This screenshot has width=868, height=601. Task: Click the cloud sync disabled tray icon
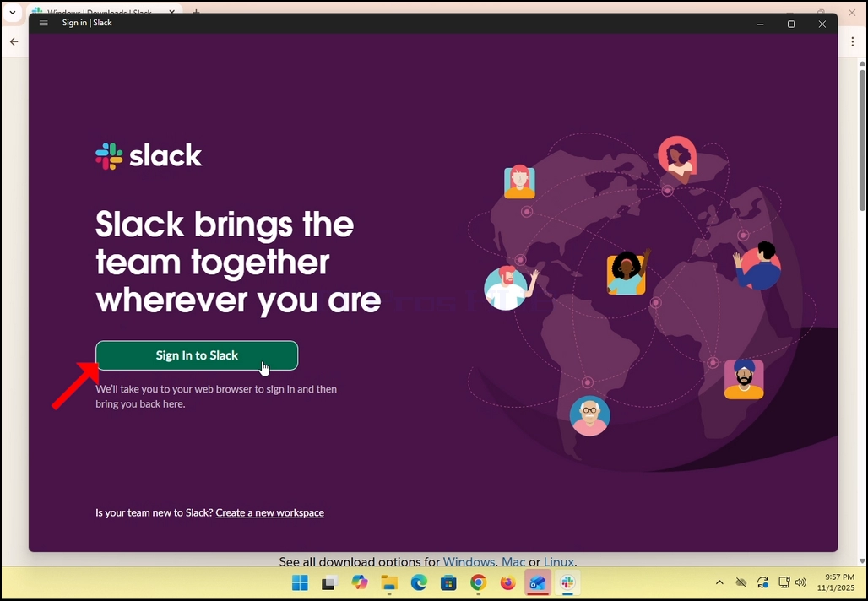[x=741, y=582]
